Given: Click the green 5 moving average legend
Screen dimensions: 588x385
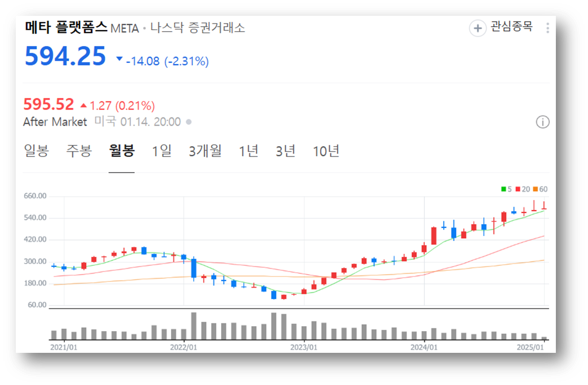Looking at the screenshot, I should (506, 189).
